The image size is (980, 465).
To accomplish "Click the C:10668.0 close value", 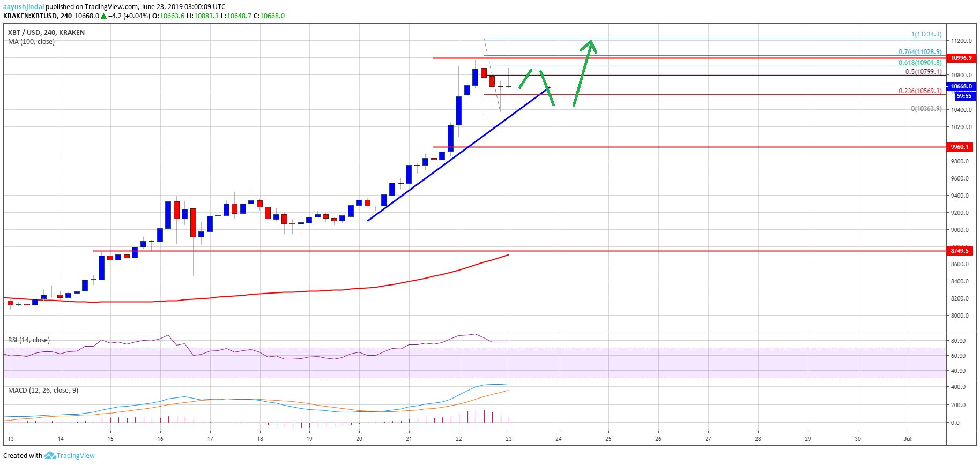I will pos(269,16).
